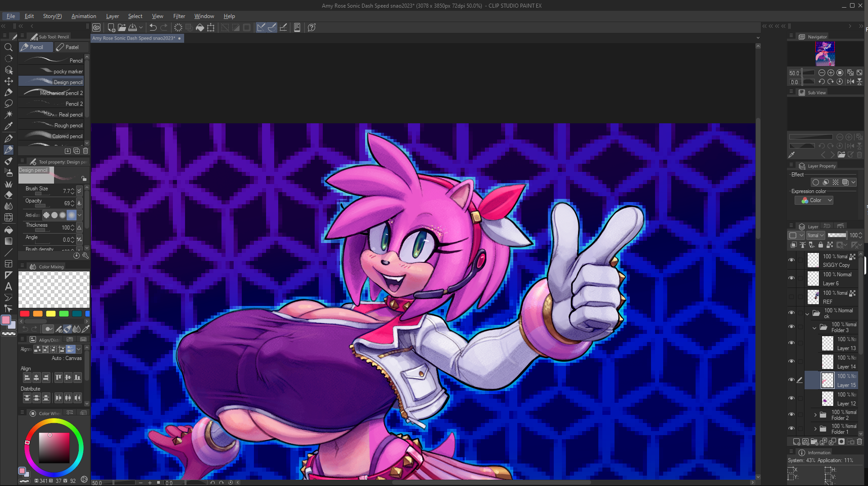Select the Gradient tool
The image size is (868, 486).
tap(8, 241)
